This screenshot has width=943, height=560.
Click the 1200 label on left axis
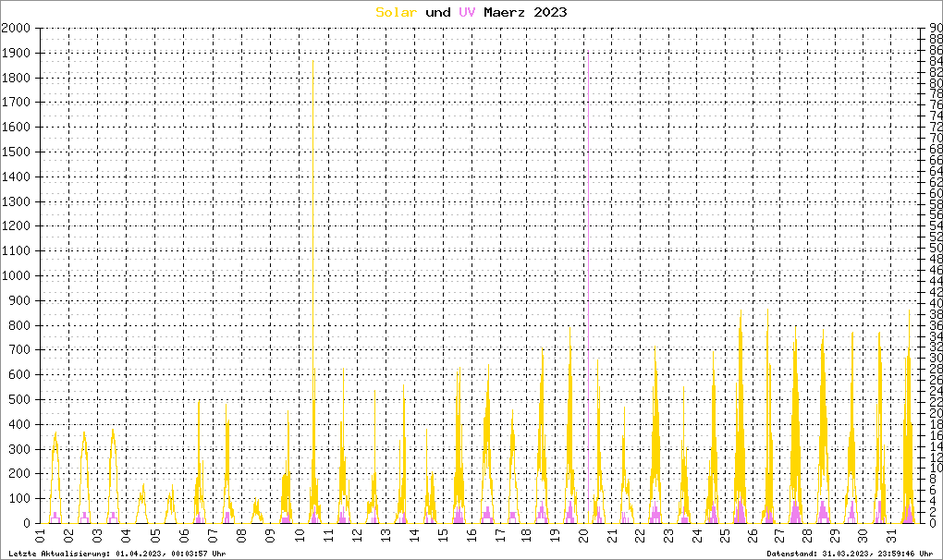pos(16,226)
